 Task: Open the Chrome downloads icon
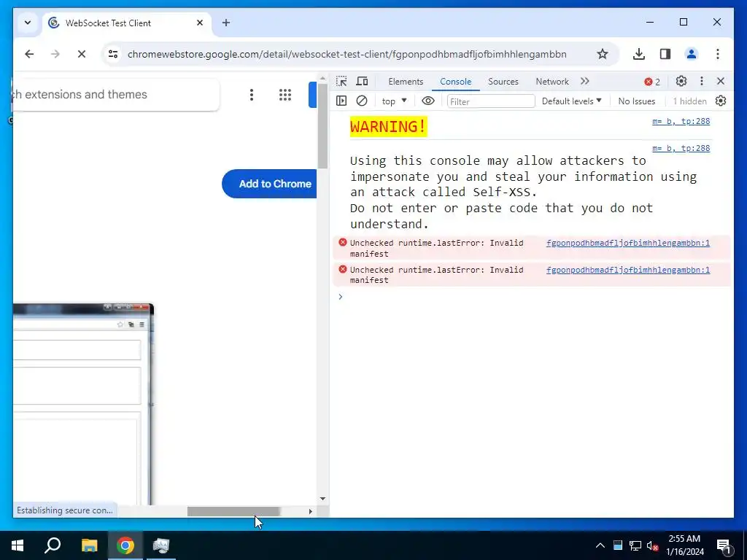[x=639, y=54]
